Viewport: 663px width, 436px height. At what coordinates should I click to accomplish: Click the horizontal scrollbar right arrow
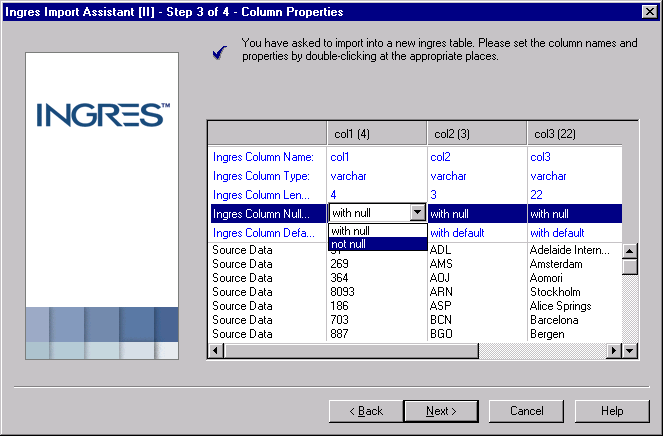[x=614, y=351]
